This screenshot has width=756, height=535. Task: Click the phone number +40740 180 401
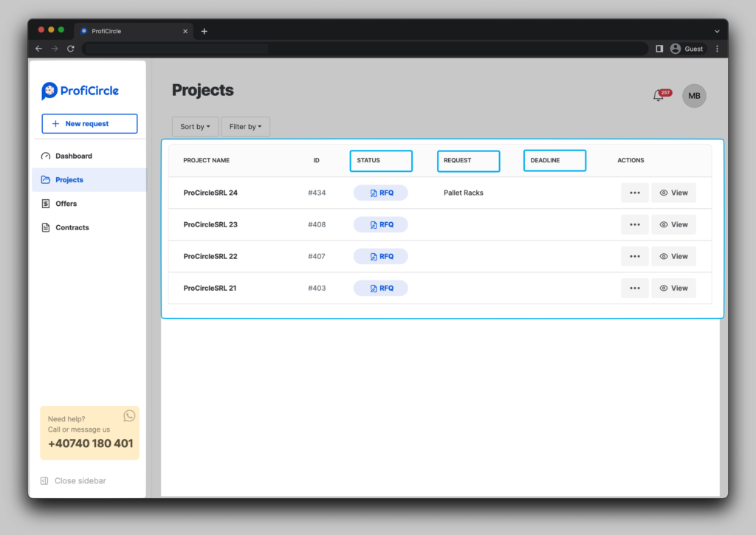coord(91,443)
